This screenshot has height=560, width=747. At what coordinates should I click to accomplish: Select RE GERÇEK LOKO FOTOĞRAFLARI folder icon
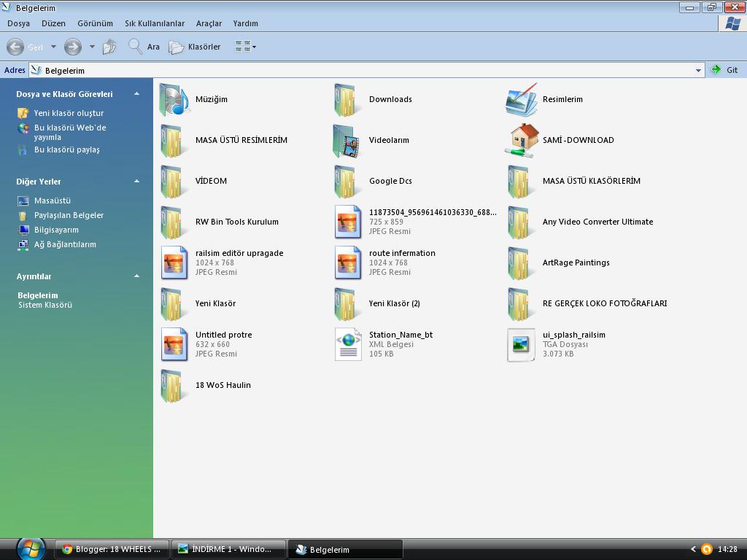pyautogui.click(x=521, y=305)
